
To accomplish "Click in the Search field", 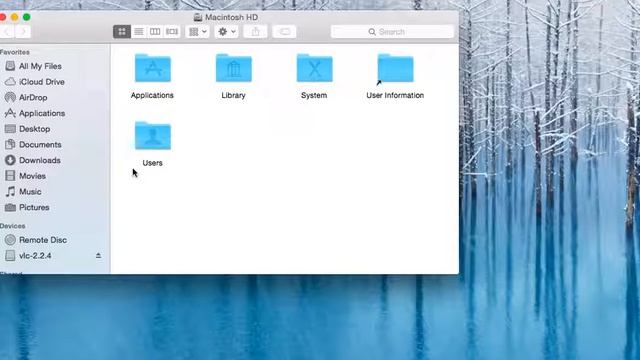I will coord(392,32).
